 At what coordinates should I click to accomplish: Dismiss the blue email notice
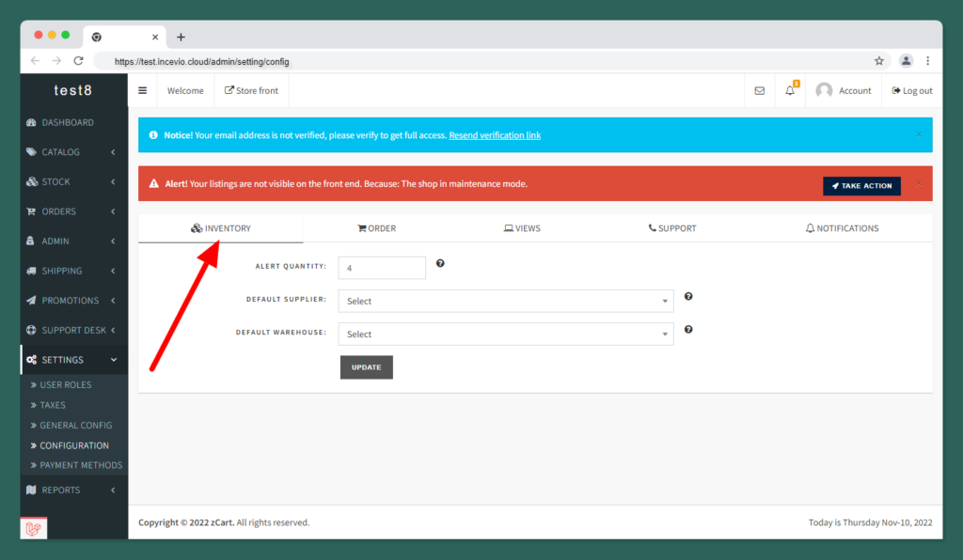pyautogui.click(x=919, y=134)
